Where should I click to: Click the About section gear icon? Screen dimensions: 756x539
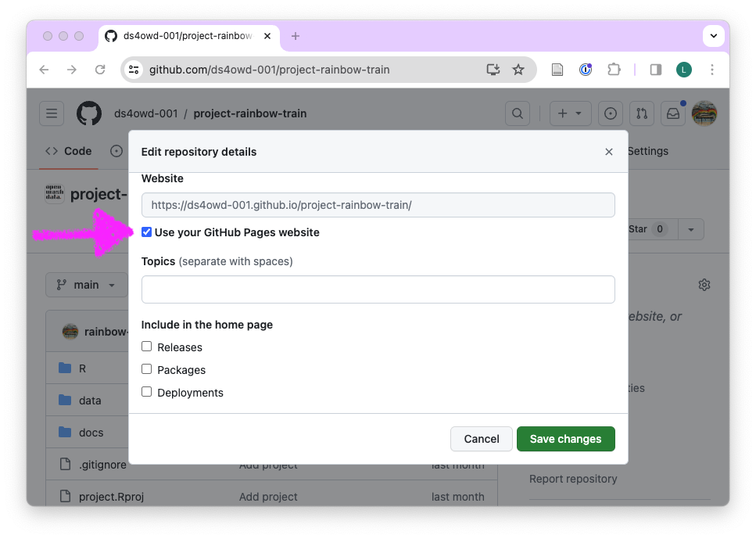point(704,285)
